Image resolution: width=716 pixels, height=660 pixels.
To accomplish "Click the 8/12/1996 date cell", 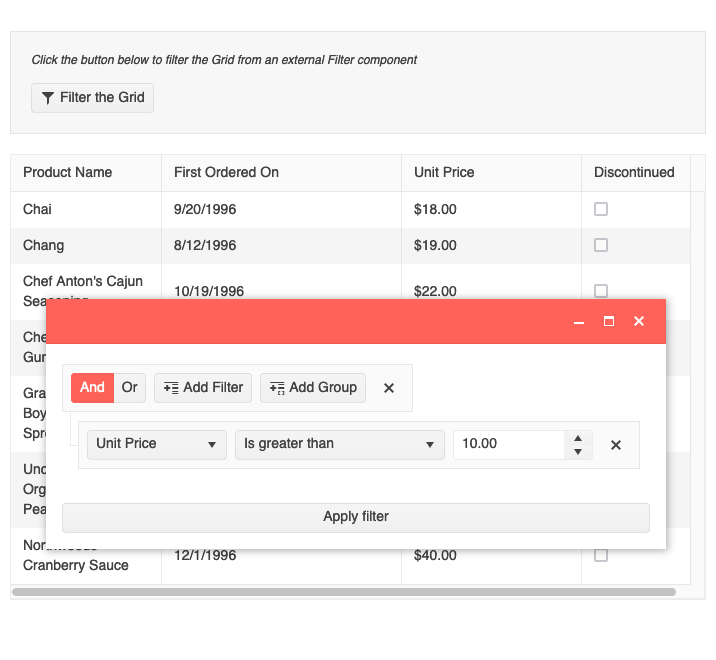I will (x=281, y=246).
